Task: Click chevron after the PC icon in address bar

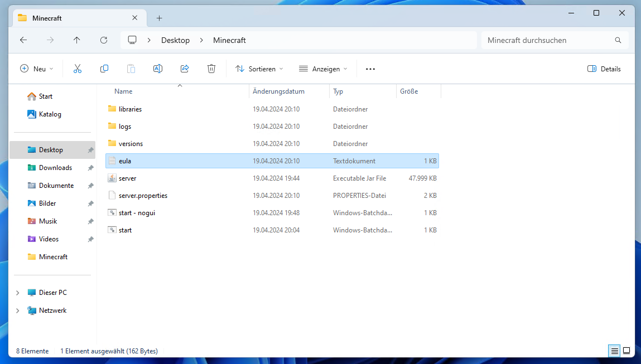Action: (x=149, y=40)
